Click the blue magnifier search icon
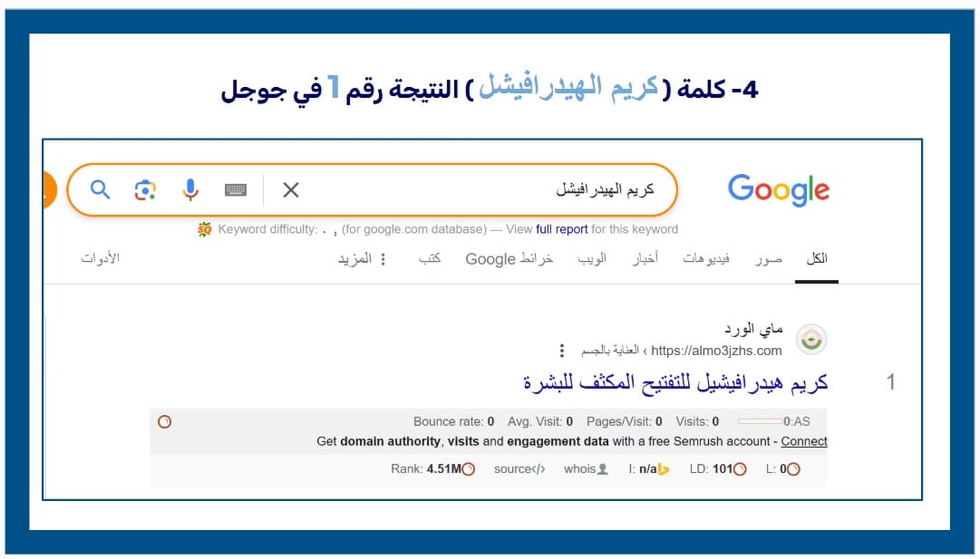 coord(101,189)
